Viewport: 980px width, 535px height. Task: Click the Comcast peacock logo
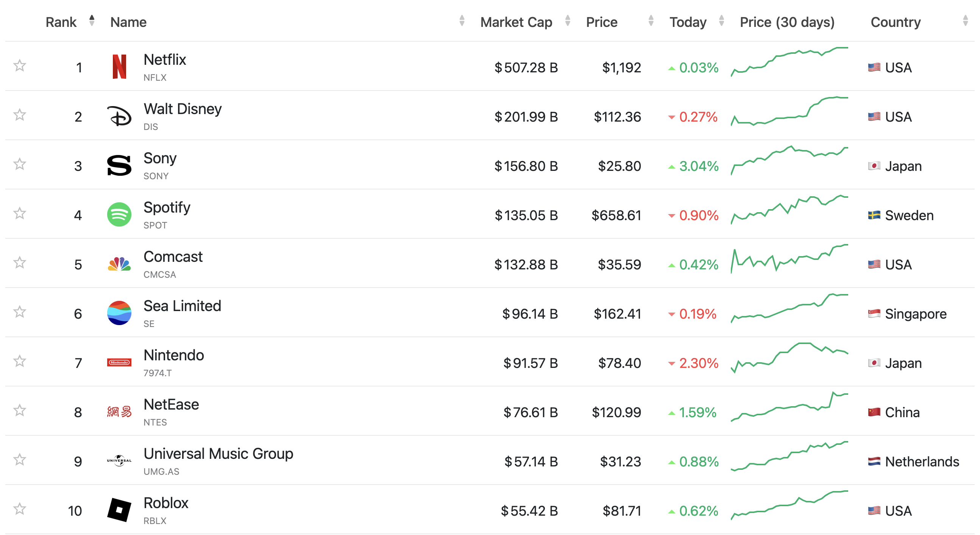point(119,264)
